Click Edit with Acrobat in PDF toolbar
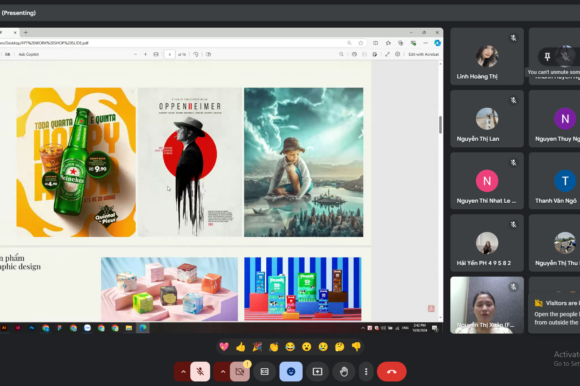This screenshot has width=580, height=386. click(x=424, y=54)
